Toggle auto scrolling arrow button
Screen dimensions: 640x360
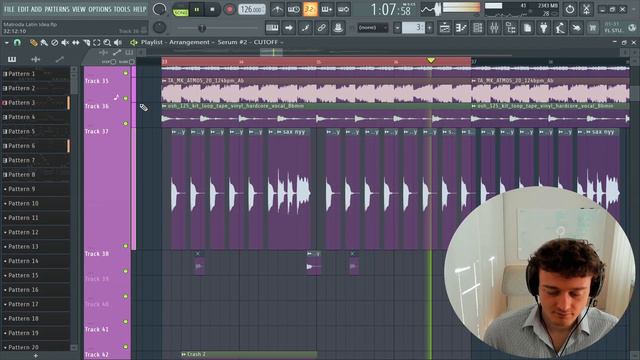coord(289,28)
